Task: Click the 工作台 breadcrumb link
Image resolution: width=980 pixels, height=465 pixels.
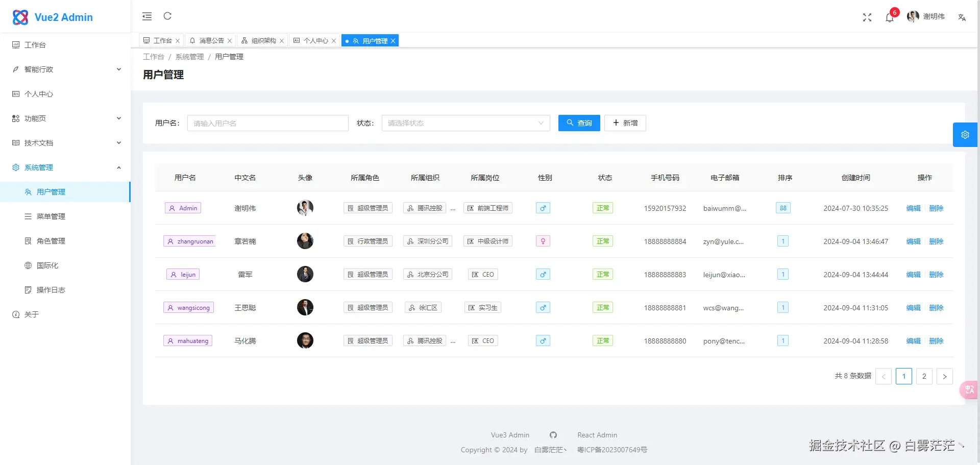Action: (x=154, y=57)
